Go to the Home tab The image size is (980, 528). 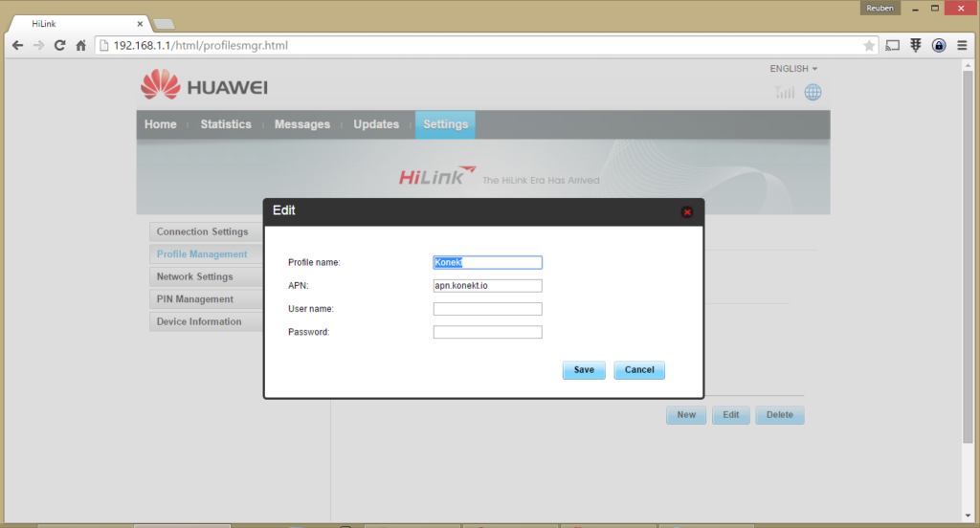[x=161, y=124]
